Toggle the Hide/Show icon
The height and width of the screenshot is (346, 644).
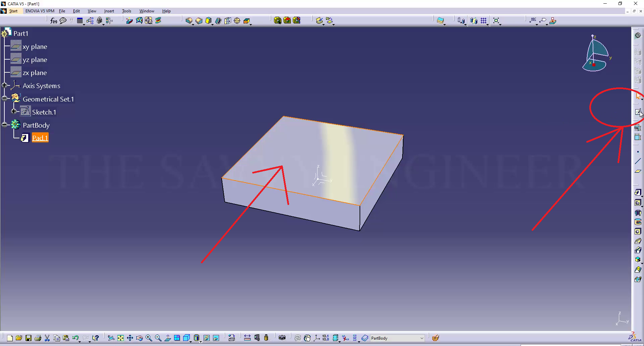pyautogui.click(x=207, y=338)
